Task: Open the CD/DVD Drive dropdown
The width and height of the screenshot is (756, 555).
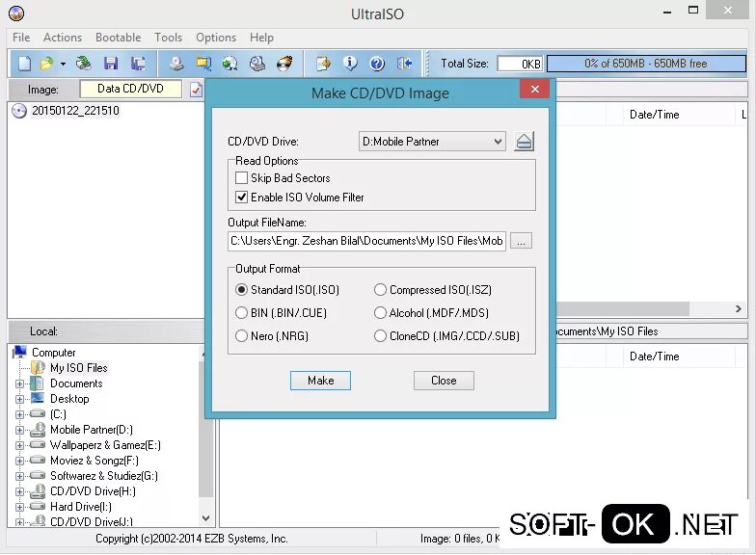Action: coord(498,142)
